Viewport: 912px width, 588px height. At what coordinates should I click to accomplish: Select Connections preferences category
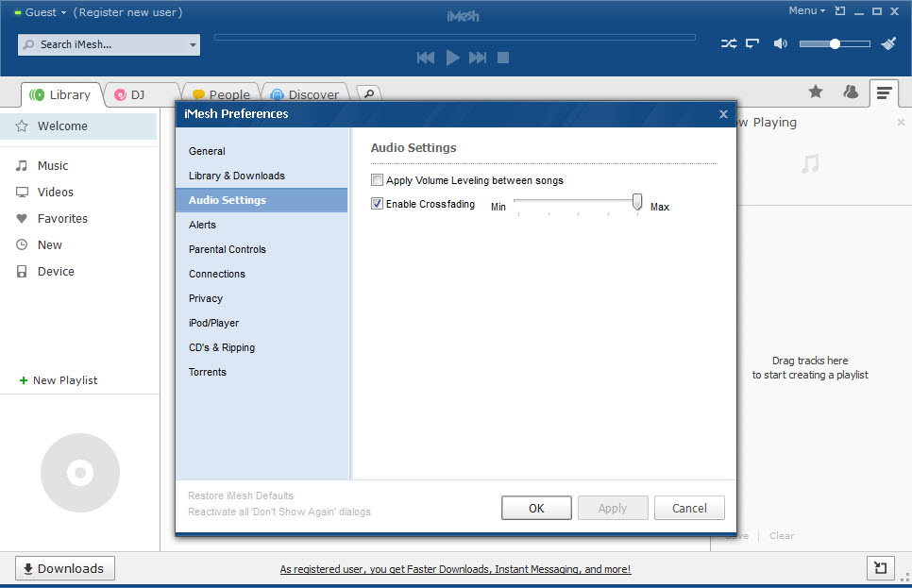pos(262,274)
